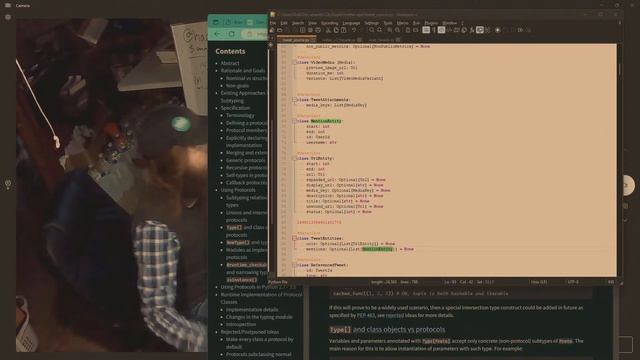Create a new file in Notepad++ toolbar
Screen dimensions: 640x360
(272, 30)
